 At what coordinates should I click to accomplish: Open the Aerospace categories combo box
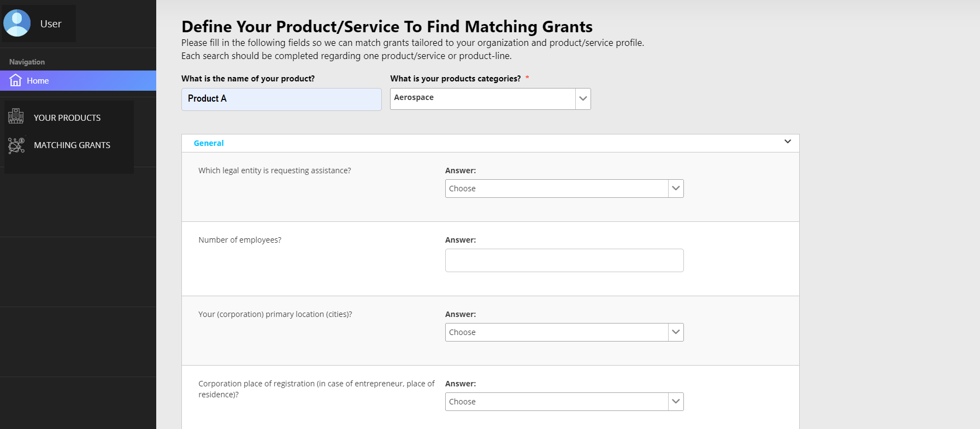click(x=482, y=99)
